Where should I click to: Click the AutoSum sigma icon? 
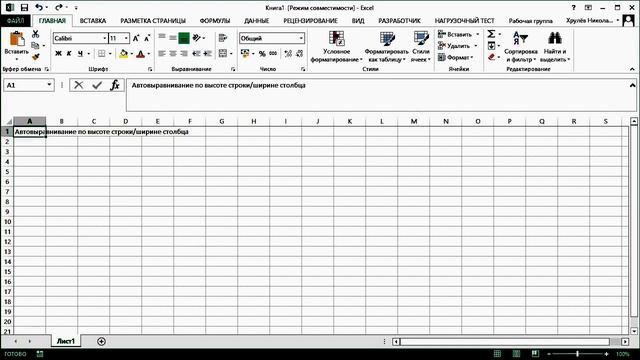(491, 34)
